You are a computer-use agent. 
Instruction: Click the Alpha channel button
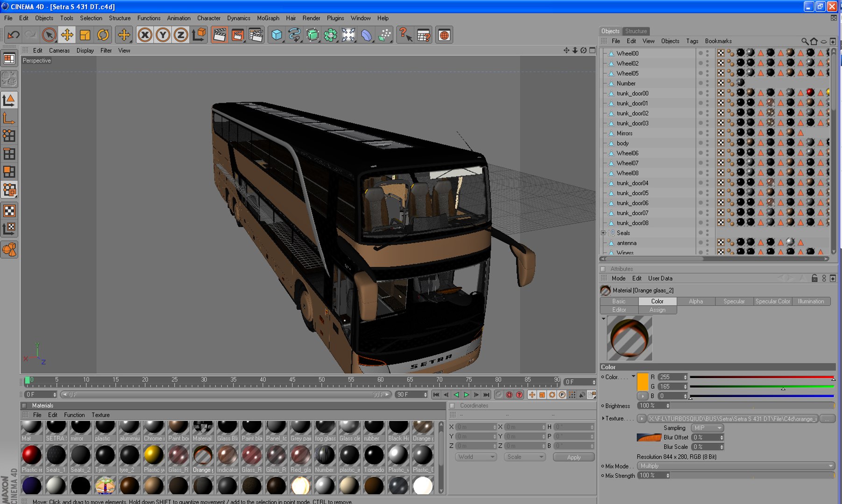(x=696, y=301)
